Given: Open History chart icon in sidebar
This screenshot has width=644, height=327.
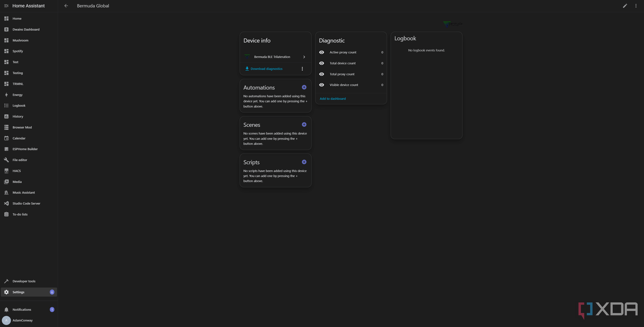Looking at the screenshot, I should (x=7, y=116).
